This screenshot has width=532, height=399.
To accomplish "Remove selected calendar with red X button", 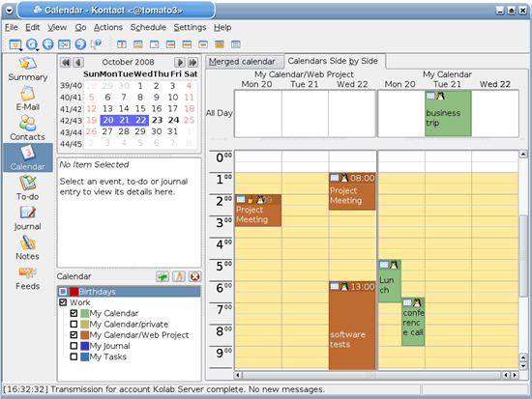I will click(195, 276).
